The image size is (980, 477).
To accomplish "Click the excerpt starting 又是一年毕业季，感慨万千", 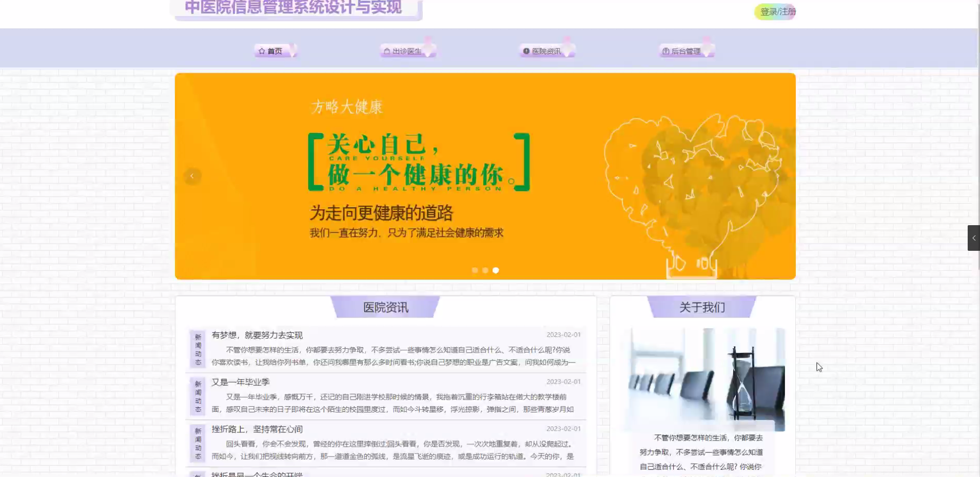I will point(393,403).
